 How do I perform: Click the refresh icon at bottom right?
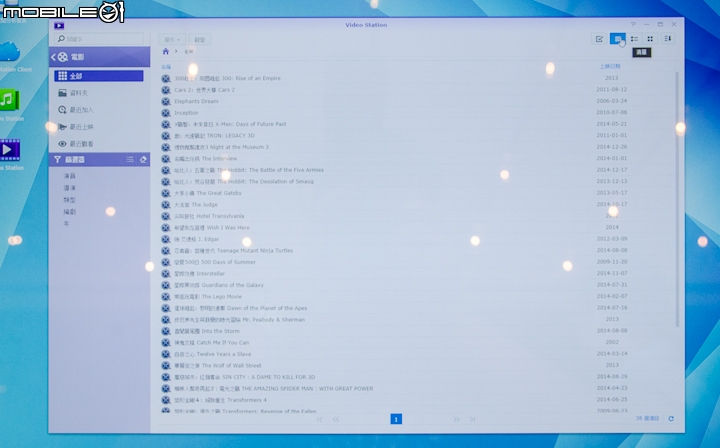point(671,419)
